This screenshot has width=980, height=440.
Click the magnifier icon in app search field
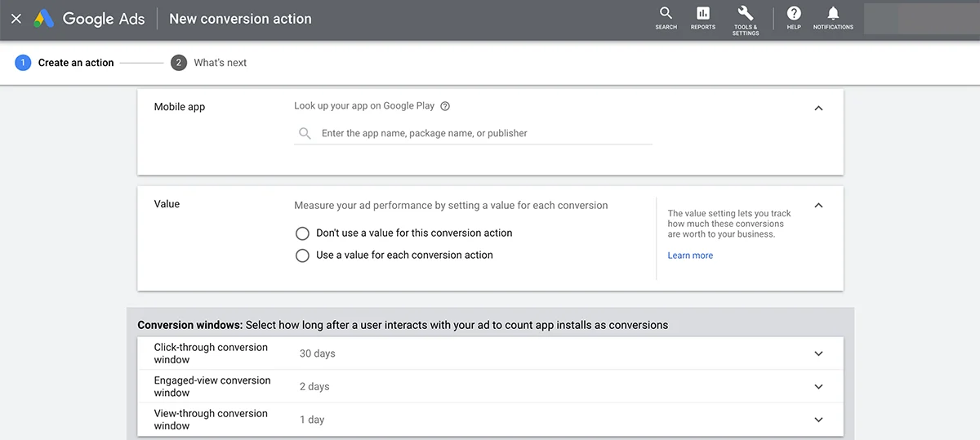pos(305,133)
